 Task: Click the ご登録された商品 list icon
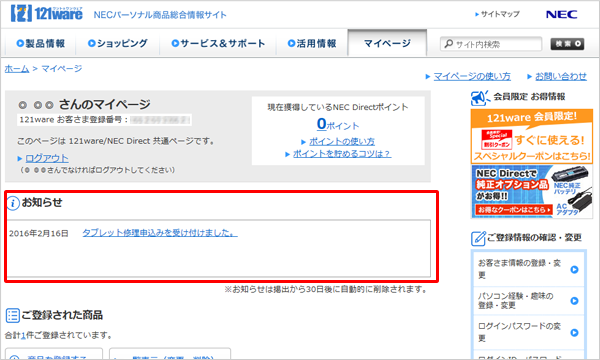13,315
